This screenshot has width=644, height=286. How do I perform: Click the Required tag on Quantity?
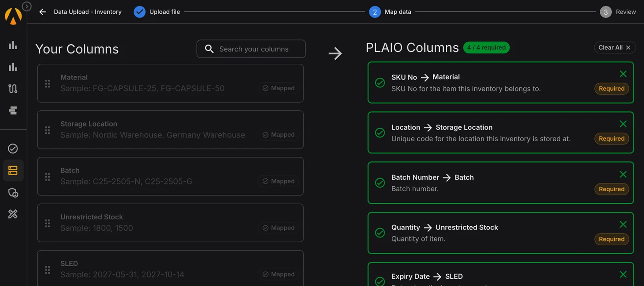tap(611, 239)
